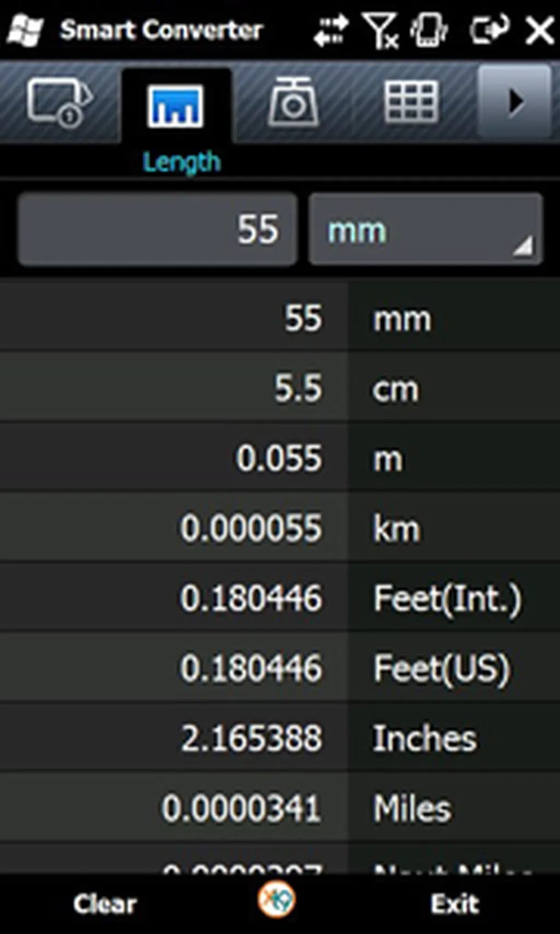560x934 pixels.
Task: Select the cm result row
Action: click(x=280, y=389)
